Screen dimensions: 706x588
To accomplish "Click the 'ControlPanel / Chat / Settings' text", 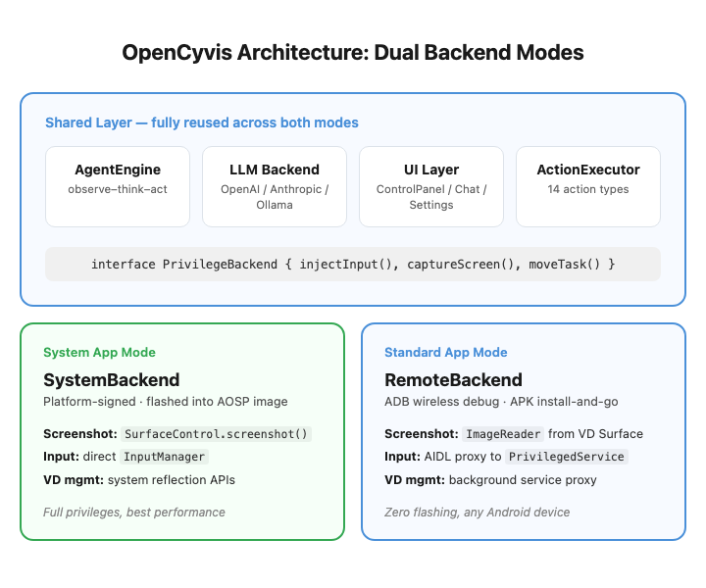I will coord(431,197).
